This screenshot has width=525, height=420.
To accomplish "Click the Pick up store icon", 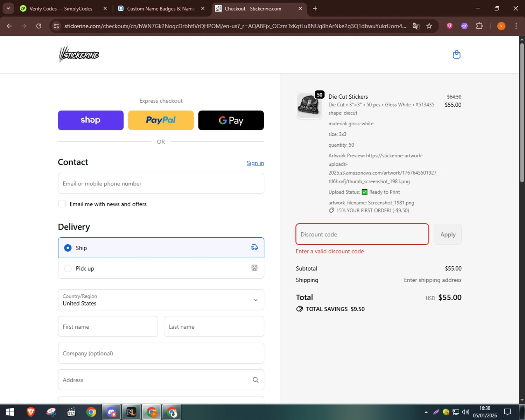I will pyautogui.click(x=254, y=268).
